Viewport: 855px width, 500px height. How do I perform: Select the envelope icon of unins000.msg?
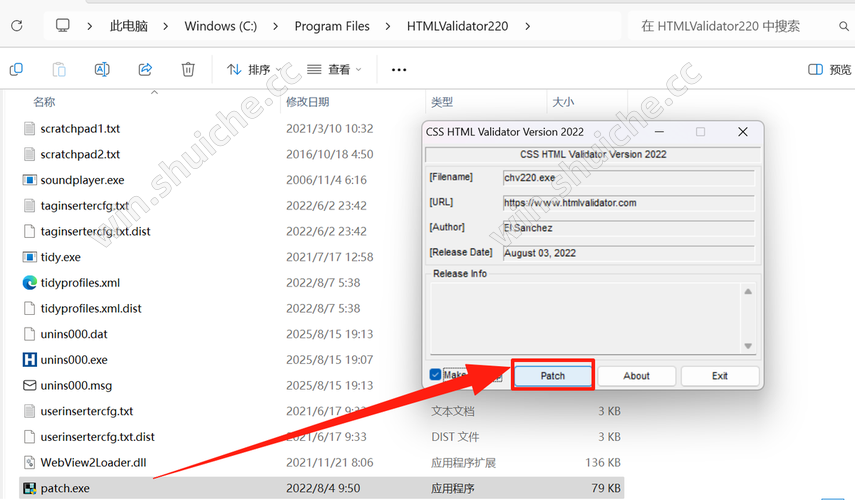click(29, 385)
